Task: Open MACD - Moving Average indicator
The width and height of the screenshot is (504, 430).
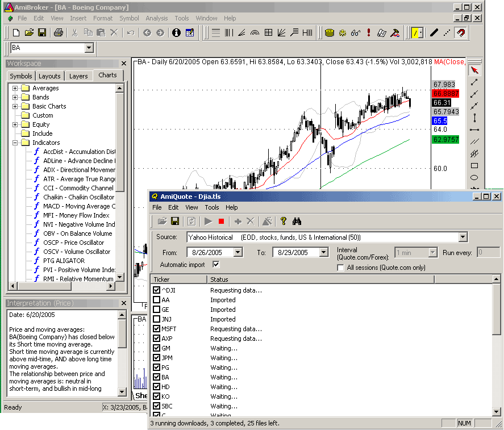Action: [79, 206]
